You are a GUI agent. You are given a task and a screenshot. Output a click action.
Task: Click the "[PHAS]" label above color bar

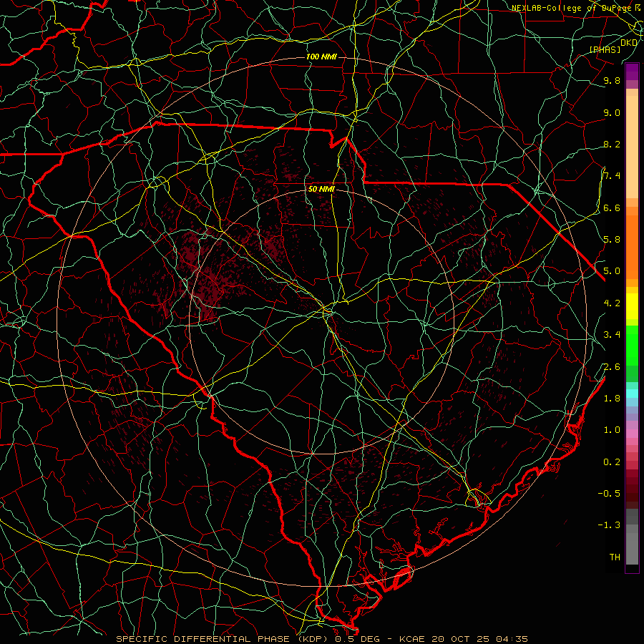605,49
